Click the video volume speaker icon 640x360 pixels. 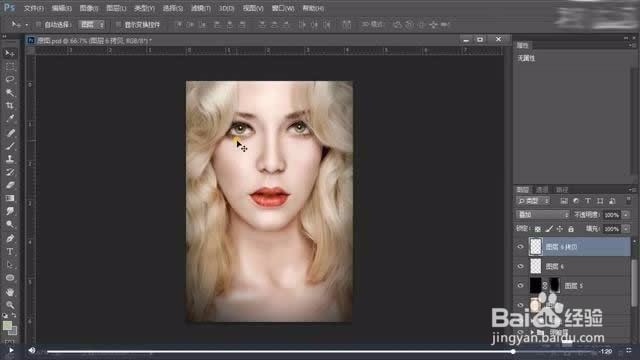32,350
